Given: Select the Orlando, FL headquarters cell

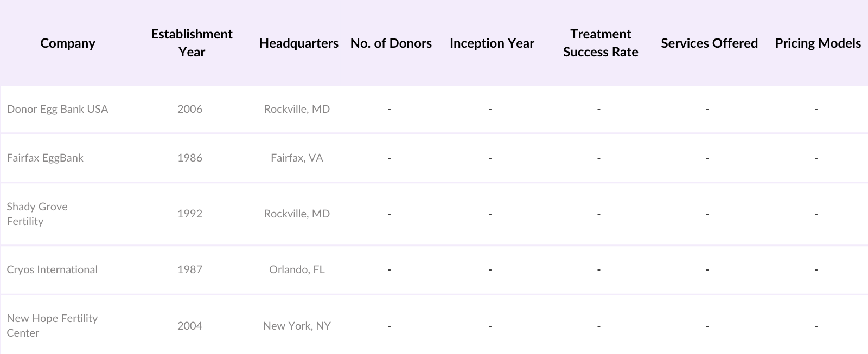Looking at the screenshot, I should click(x=297, y=269).
